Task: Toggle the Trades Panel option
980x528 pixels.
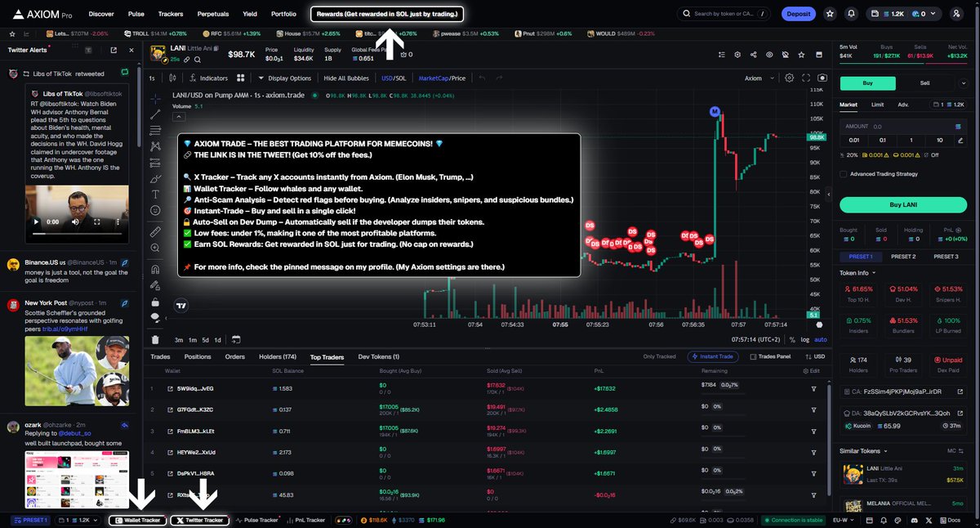Action: [770, 356]
